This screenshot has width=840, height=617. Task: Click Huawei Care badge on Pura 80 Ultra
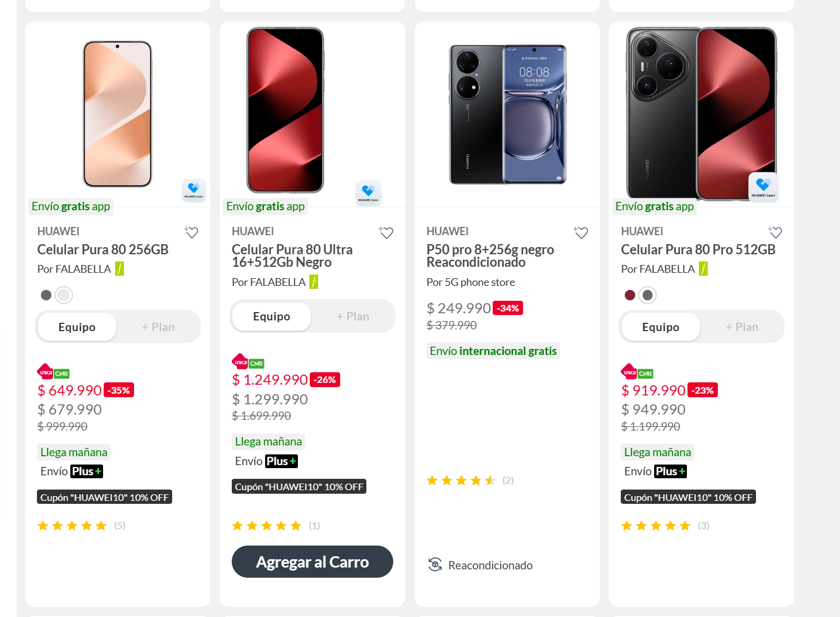click(368, 192)
